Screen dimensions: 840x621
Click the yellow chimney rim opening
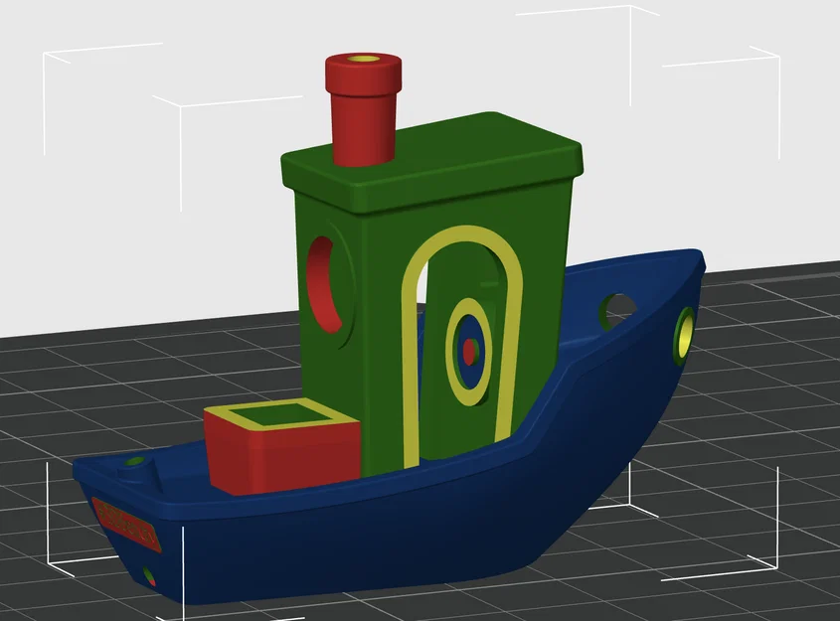pos(361,61)
